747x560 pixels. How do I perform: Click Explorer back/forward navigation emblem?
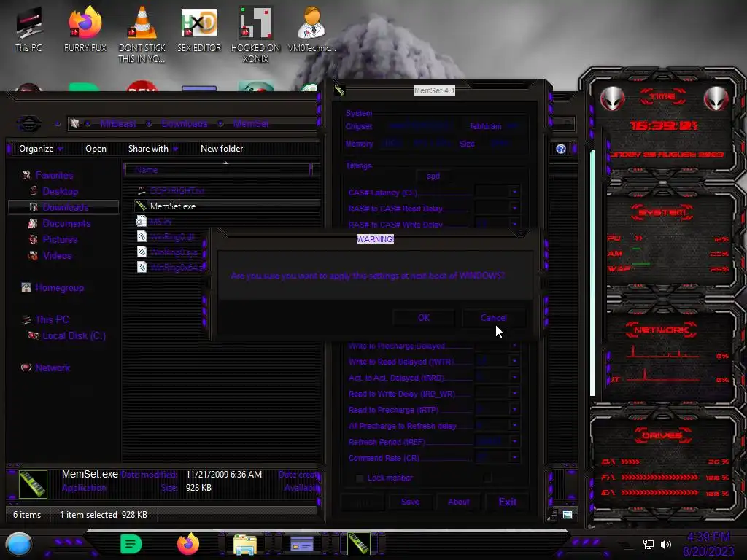pyautogui.click(x=29, y=124)
